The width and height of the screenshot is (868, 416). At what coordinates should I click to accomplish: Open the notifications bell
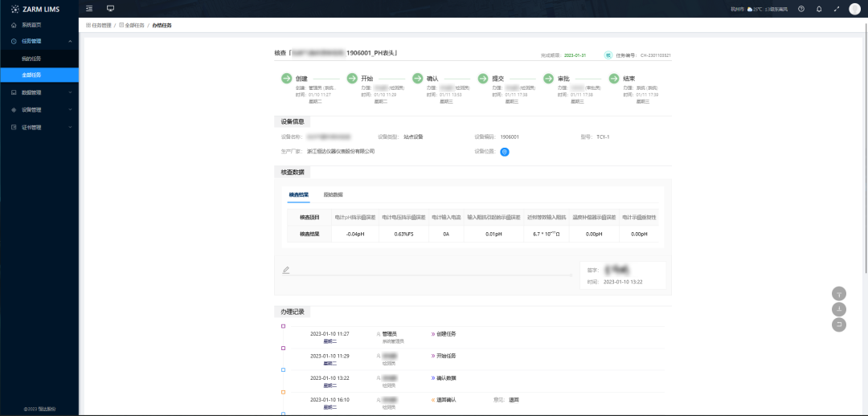(x=819, y=9)
